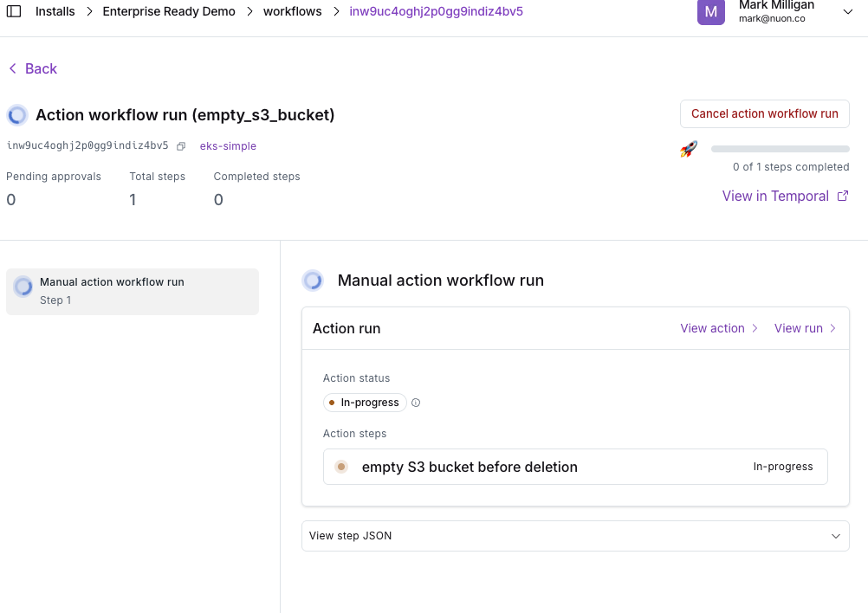The image size is (868, 613).
Task: Open View in Temporal link
Action: [775, 196]
